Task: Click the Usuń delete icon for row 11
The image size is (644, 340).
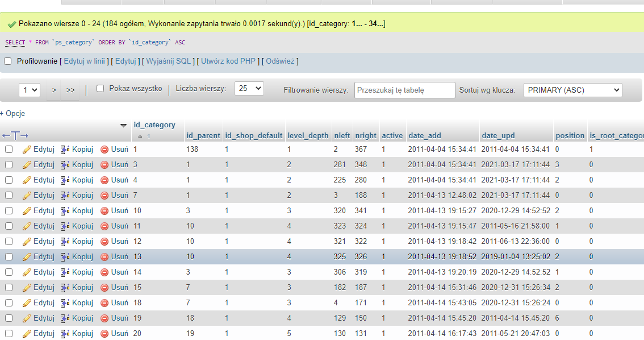Action: [x=104, y=226]
